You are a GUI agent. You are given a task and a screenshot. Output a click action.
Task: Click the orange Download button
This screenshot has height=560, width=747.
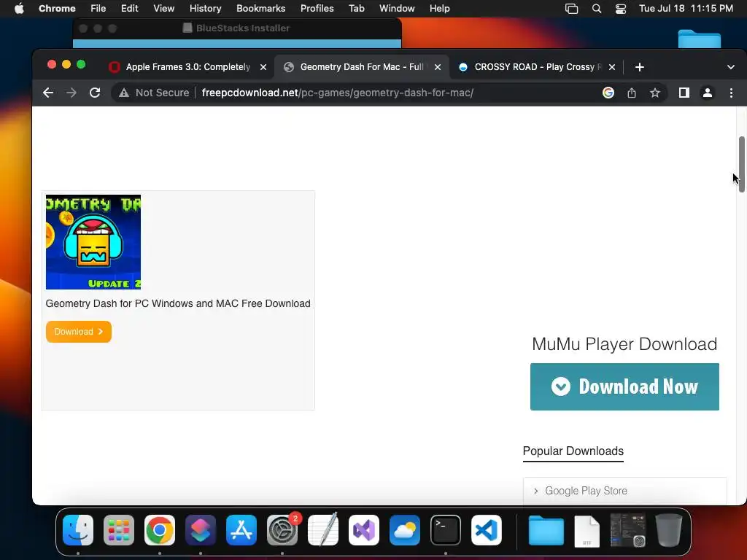79,332
